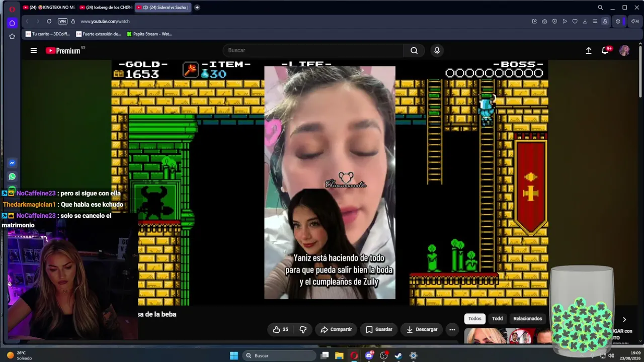The image size is (644, 362).
Task: Open more video actions ellipsis menu
Action: pyautogui.click(x=452, y=329)
